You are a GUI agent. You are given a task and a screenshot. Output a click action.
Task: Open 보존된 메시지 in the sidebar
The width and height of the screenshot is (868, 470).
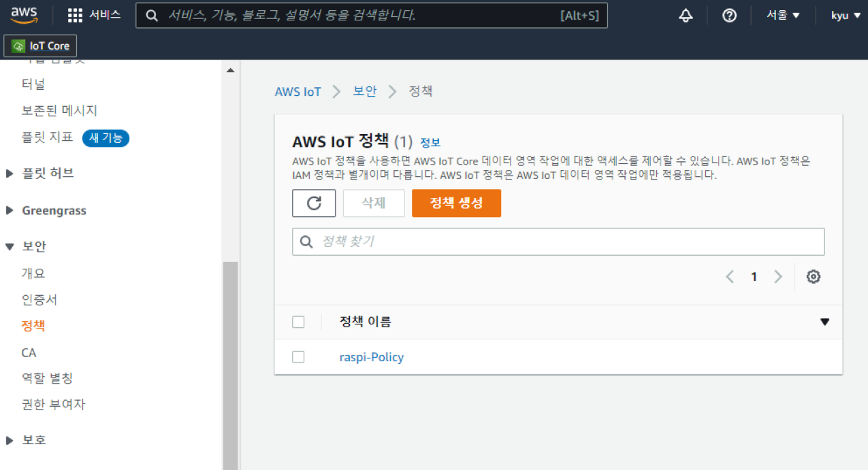(59, 111)
